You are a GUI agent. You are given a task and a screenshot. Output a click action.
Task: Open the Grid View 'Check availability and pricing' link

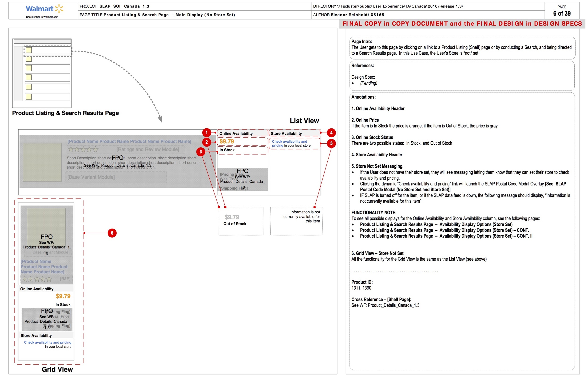pyautogui.click(x=48, y=342)
